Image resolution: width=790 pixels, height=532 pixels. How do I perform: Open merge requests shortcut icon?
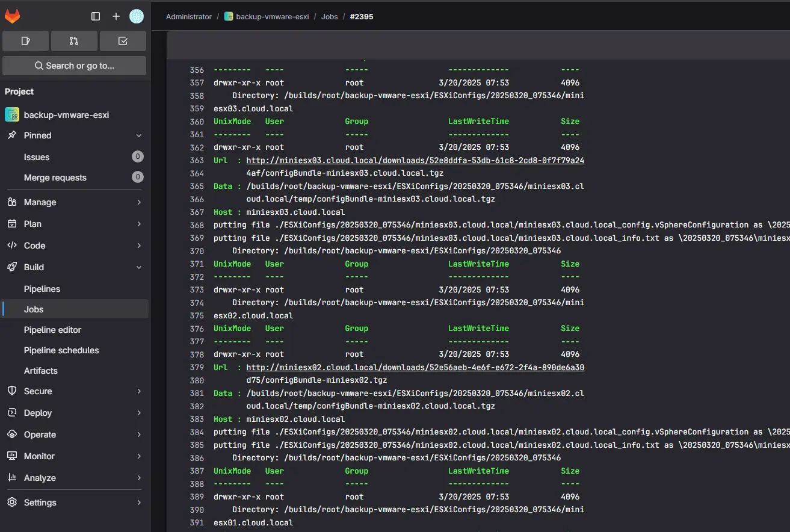click(74, 41)
